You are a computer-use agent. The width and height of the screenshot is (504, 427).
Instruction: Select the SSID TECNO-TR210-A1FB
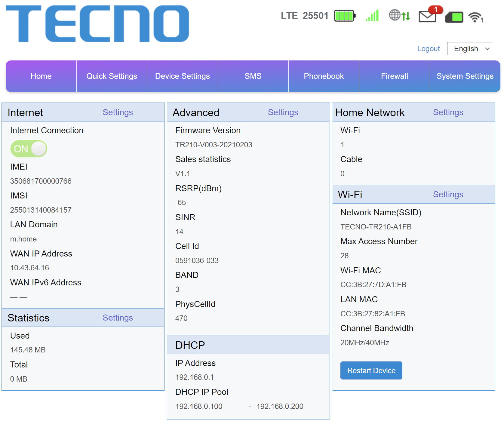pyautogui.click(x=376, y=227)
